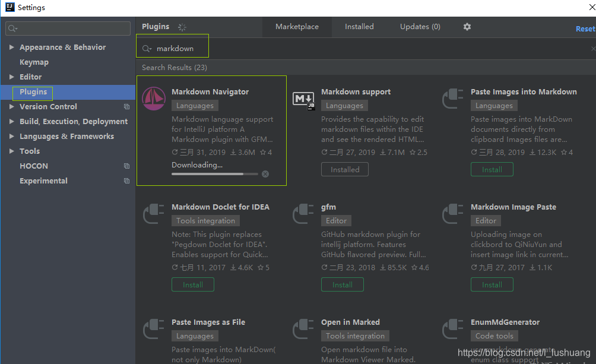
Task: Click the Markdown Doclet for IDEA plug icon
Action: point(154,214)
